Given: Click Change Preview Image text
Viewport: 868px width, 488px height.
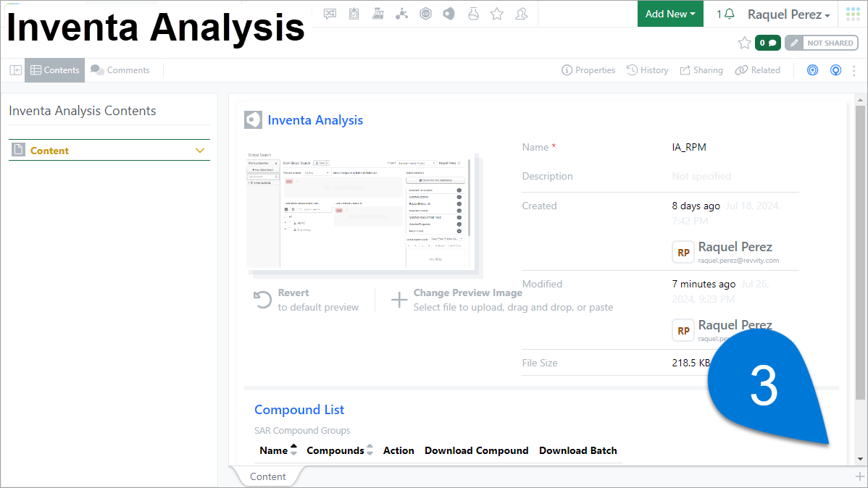Looking at the screenshot, I should [x=468, y=293].
